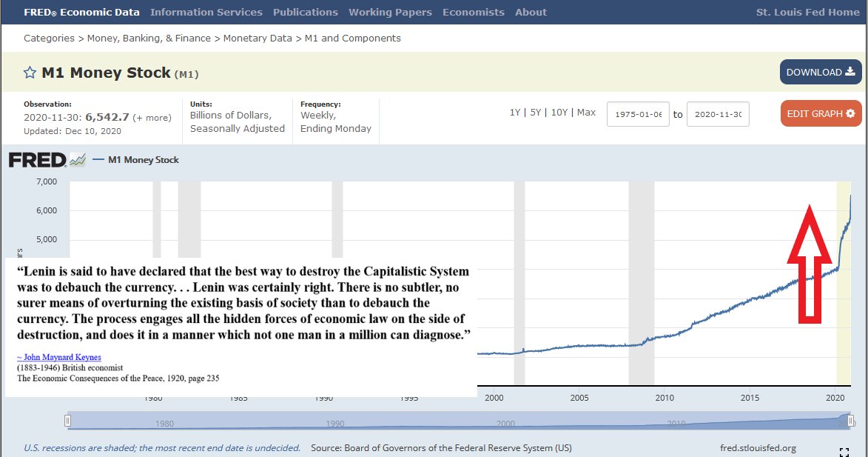Click the end date field 2020-11-30
Image resolution: width=868 pixels, height=457 pixels.
tap(718, 114)
